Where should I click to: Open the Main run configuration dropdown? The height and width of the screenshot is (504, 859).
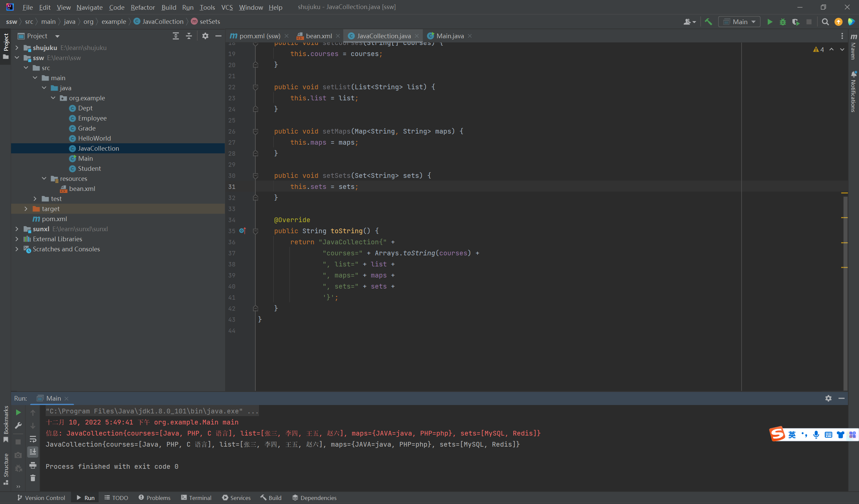[739, 22]
